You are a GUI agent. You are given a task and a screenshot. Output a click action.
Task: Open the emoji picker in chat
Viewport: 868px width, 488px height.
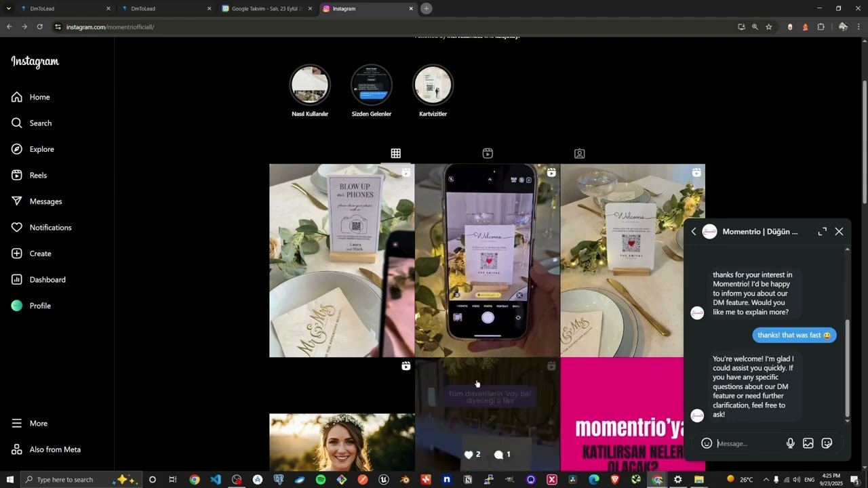click(x=707, y=443)
